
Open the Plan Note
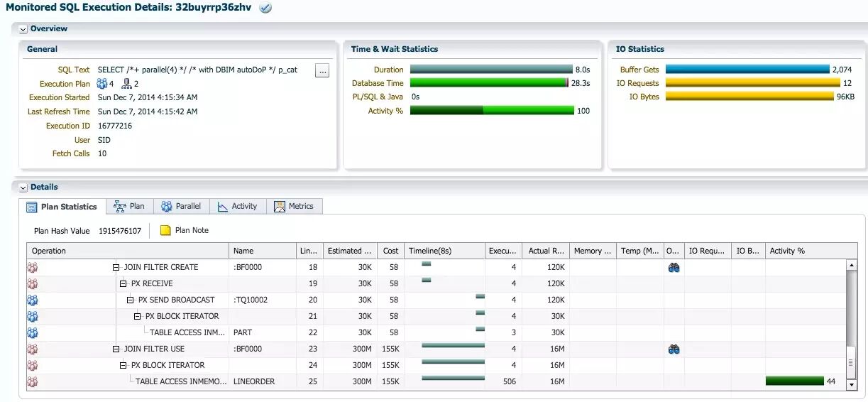click(x=192, y=231)
